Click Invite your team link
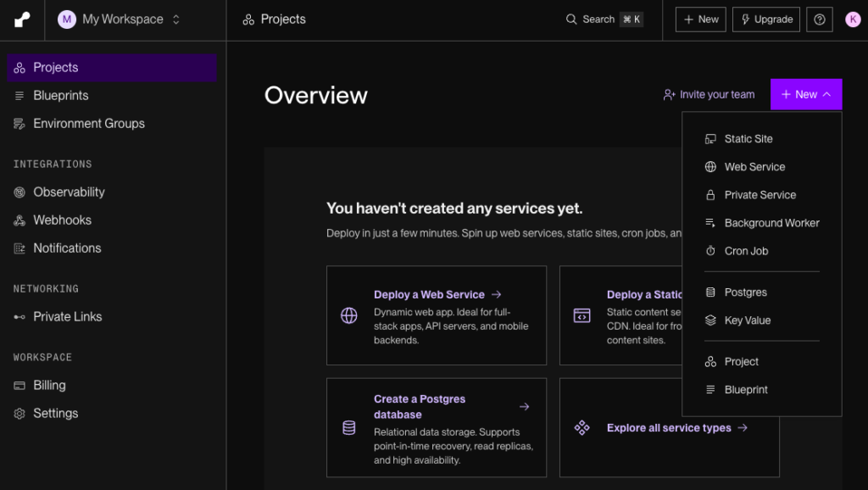This screenshot has width=868, height=490. [709, 95]
